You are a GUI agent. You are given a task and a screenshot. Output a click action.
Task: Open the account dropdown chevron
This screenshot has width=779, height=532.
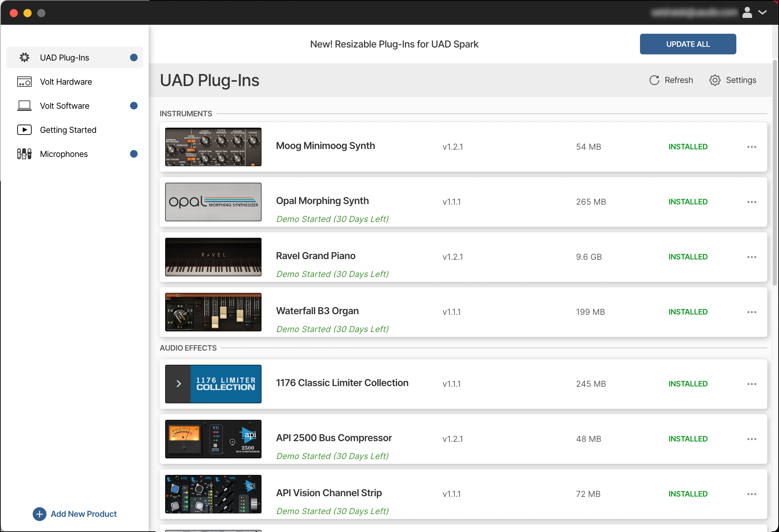click(x=762, y=12)
